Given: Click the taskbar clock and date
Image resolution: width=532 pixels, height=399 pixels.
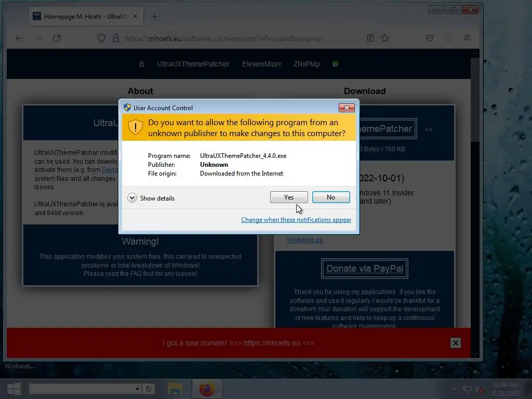Looking at the screenshot, I should (506, 389).
